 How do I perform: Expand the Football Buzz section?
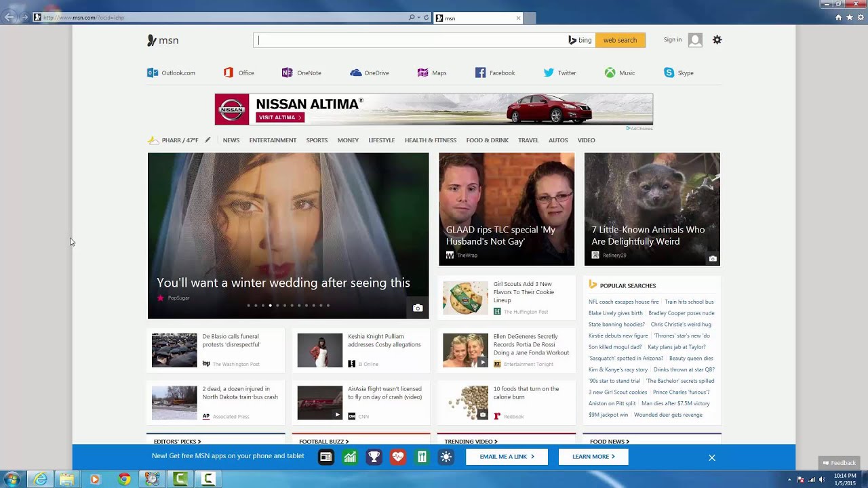coord(323,441)
